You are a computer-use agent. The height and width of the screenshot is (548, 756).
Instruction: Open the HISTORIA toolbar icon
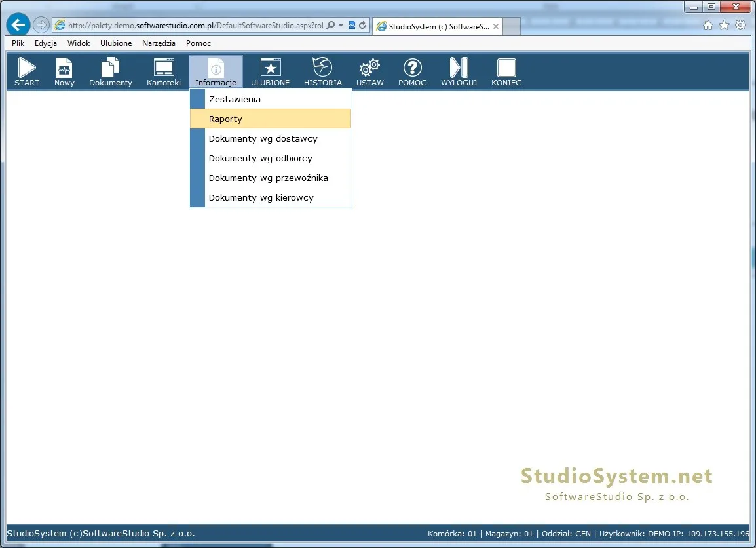pos(322,71)
